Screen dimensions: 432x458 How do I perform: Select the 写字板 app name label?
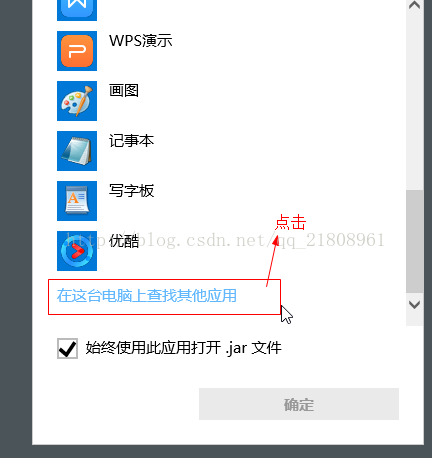131,191
